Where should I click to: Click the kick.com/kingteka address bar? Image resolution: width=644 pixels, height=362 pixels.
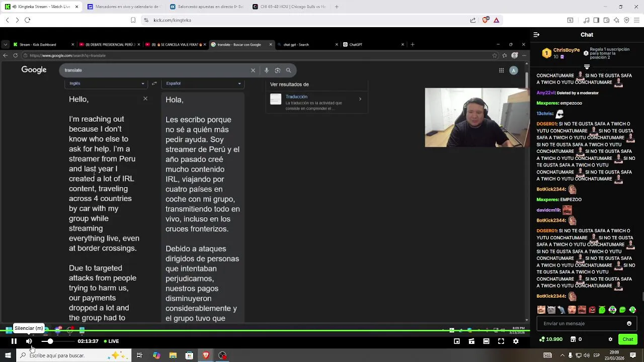[x=302, y=20]
